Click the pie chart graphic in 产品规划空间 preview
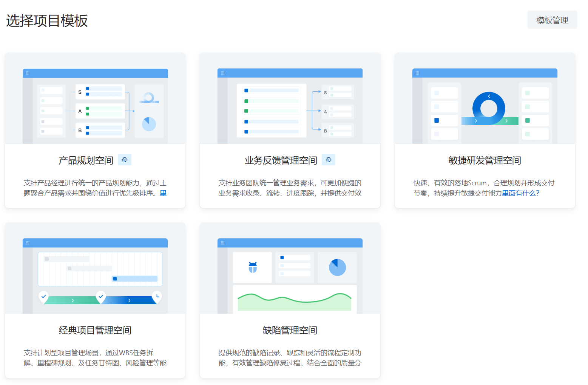 click(150, 123)
